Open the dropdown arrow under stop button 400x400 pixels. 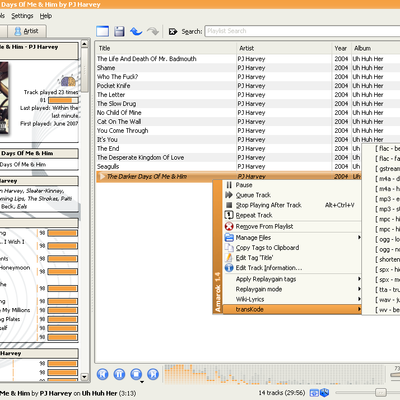pos(142,382)
